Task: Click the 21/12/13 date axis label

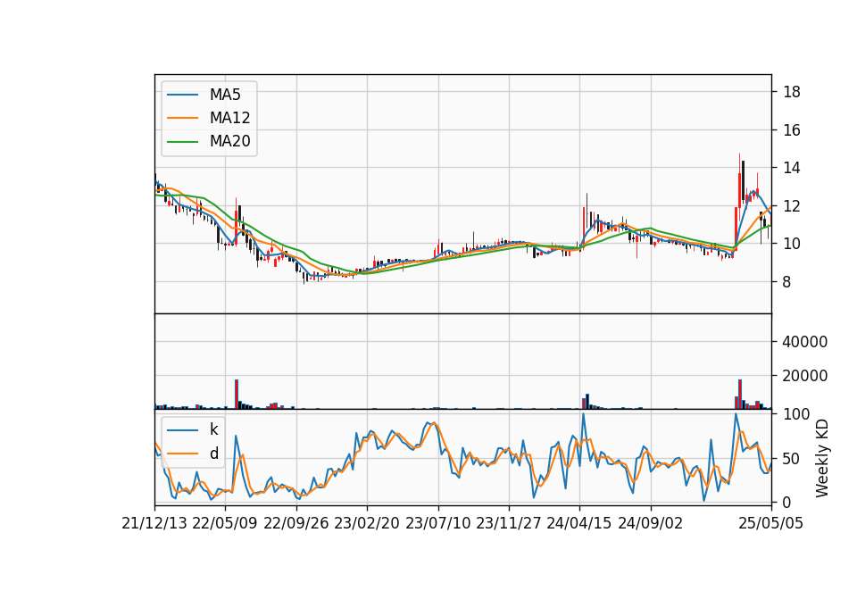Action: [x=154, y=523]
